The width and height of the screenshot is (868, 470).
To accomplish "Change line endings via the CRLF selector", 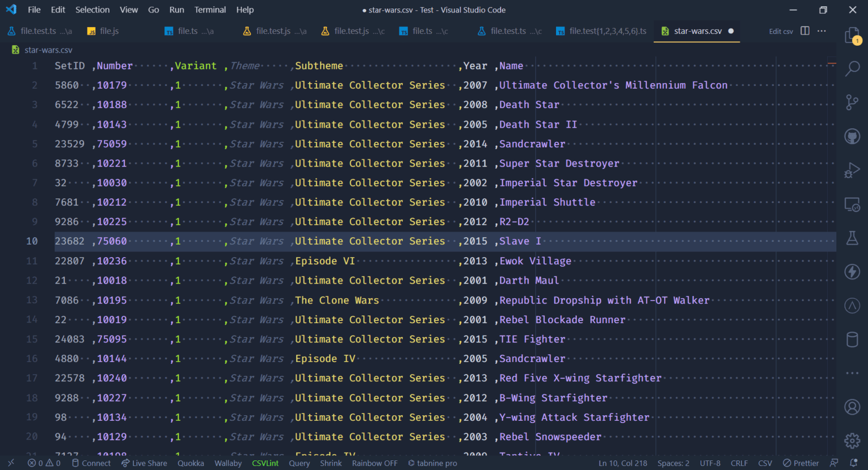I will tap(739, 463).
